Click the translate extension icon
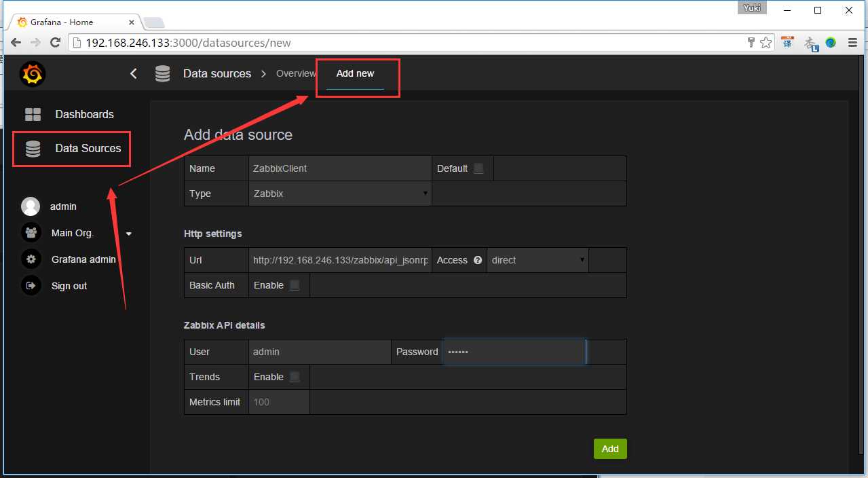868x478 pixels. pyautogui.click(x=787, y=43)
